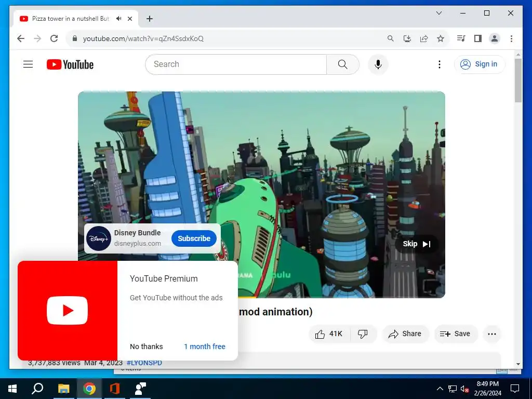532x399 pixels.
Task: Open Windows taskbar search
Action: point(37,389)
